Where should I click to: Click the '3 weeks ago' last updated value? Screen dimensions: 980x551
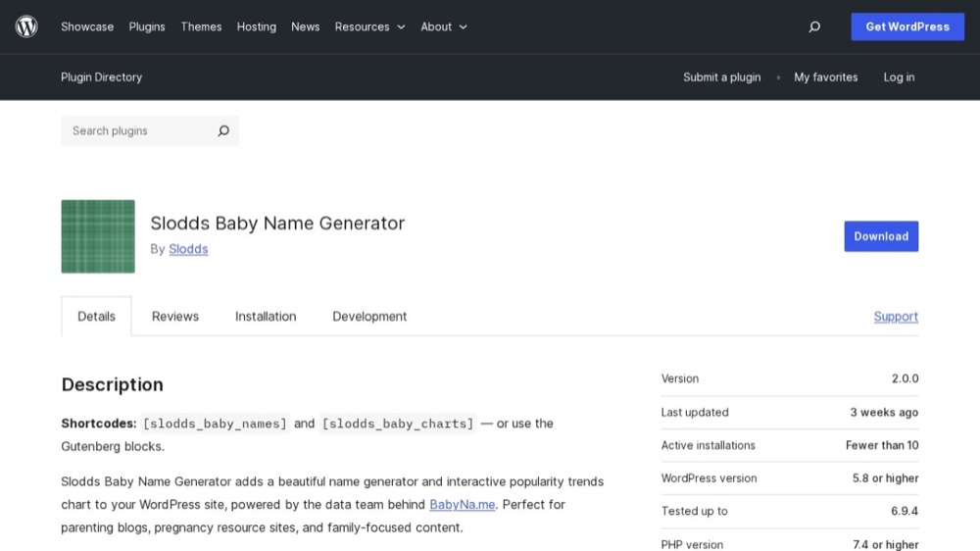coord(884,412)
